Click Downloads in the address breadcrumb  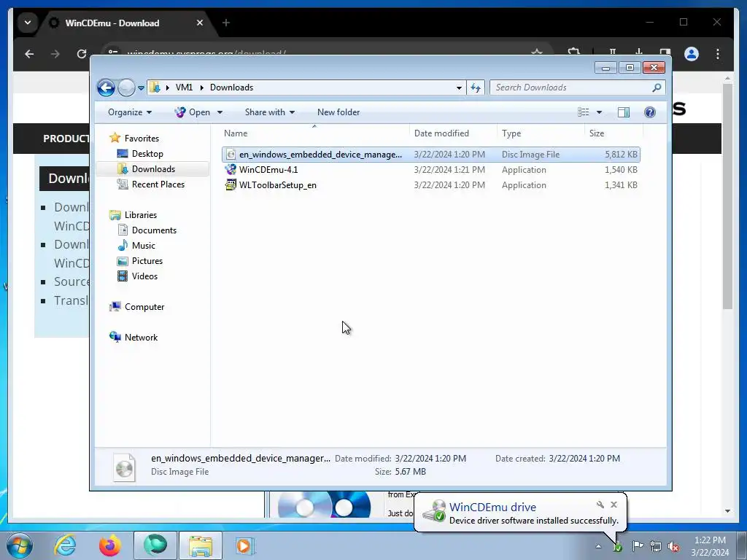(231, 87)
